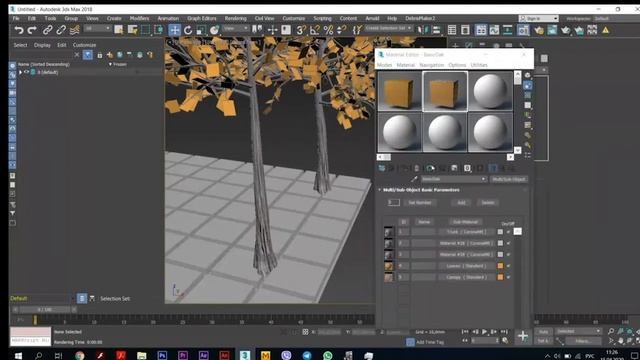Click the Delete sub-material button
The width and height of the screenshot is (640, 360).
click(x=488, y=202)
